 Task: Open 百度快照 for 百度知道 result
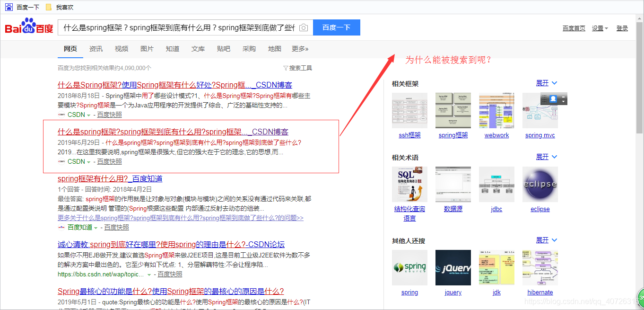coord(117,227)
